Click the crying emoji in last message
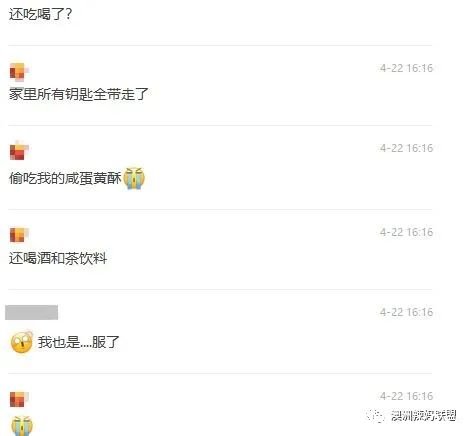Image resolution: width=471 pixels, height=436 pixels. click(x=22, y=425)
